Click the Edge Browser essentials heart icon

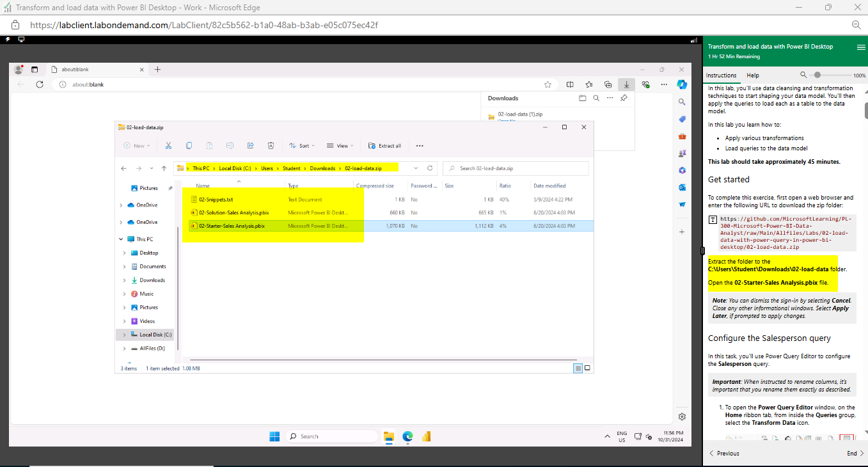645,84
